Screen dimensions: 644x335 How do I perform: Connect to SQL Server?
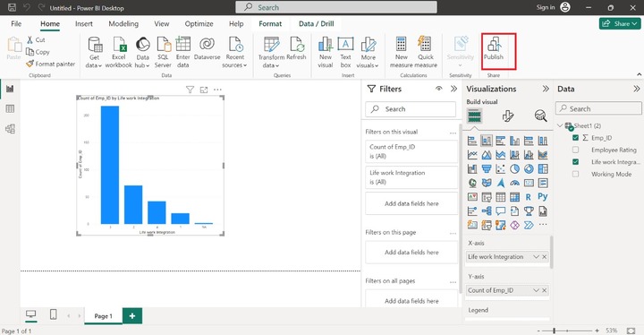click(163, 52)
